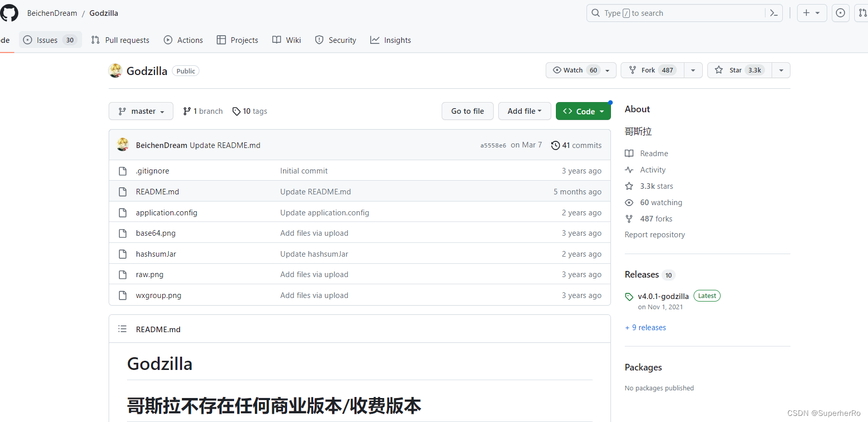This screenshot has height=422, width=868.
Task: Open the Update application.config commit link
Action: tap(325, 213)
